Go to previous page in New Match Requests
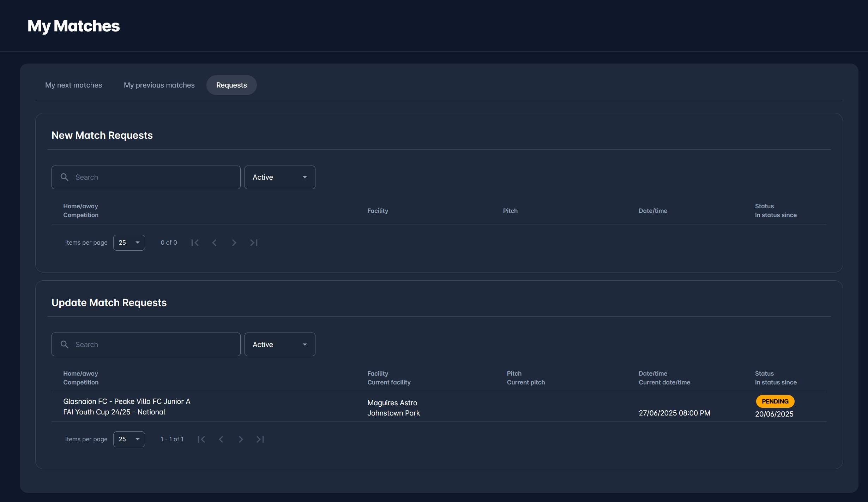 tap(214, 243)
